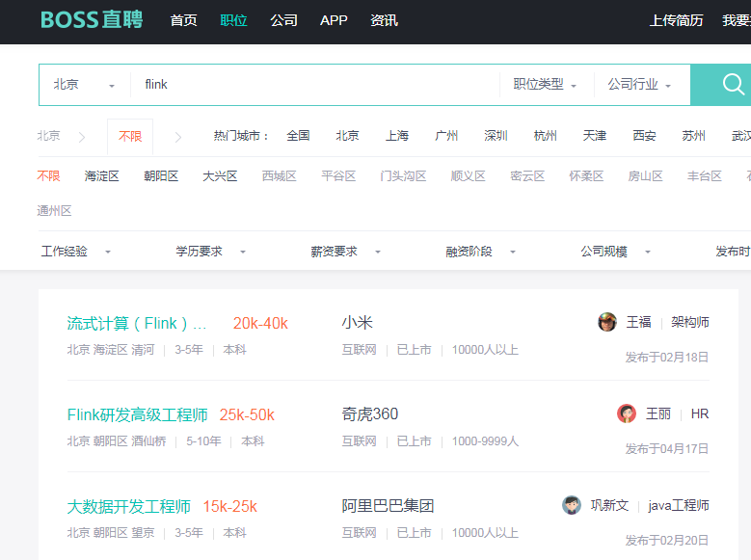Screen dimensions: 751x560
Task: Open 小米 company page
Action: 358,322
